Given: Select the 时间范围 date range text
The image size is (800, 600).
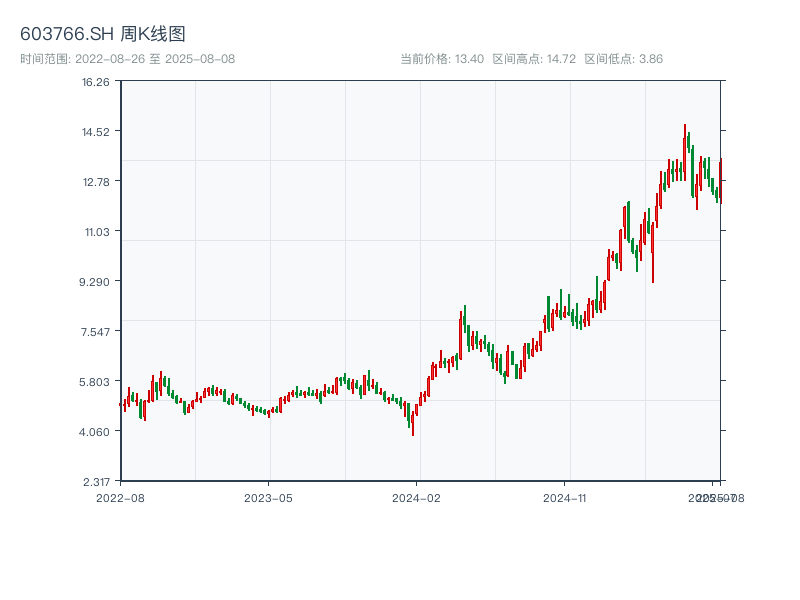Looking at the screenshot, I should point(127,59).
